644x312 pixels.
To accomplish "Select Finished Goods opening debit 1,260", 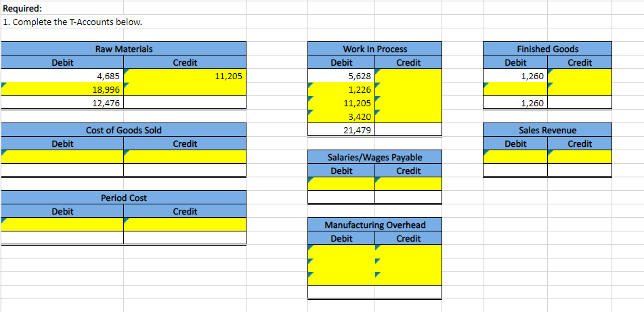I will (515, 76).
